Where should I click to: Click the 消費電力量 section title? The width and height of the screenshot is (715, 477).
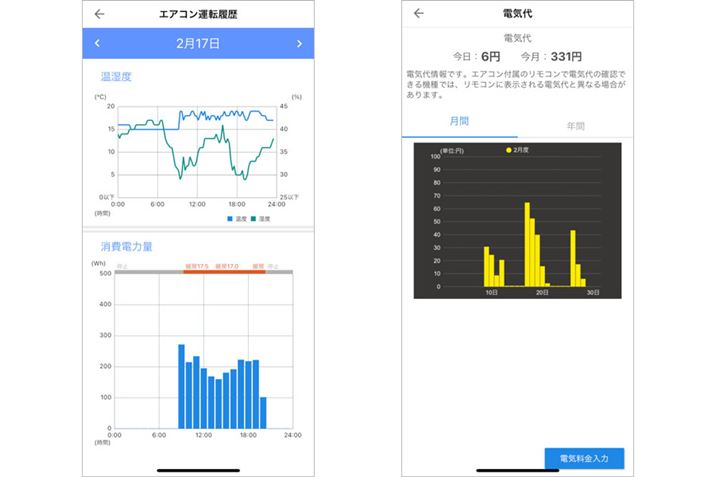(x=126, y=247)
